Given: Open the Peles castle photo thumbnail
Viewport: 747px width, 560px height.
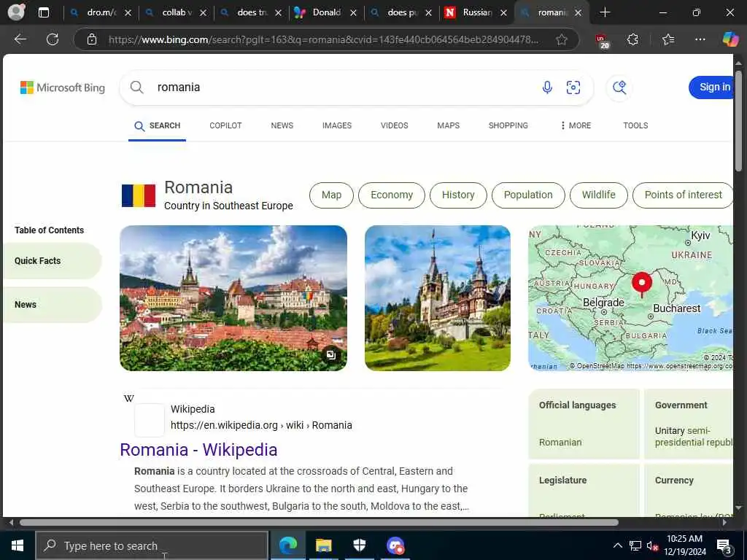Looking at the screenshot, I should click(x=438, y=298).
